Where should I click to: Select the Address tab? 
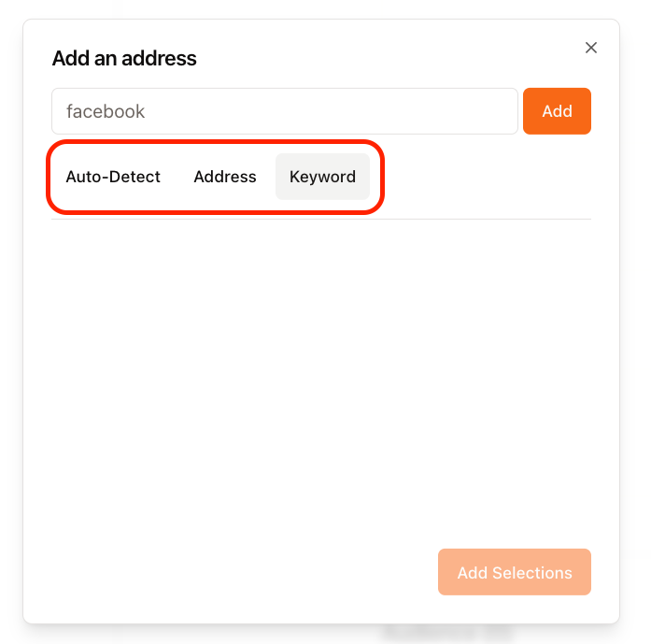(225, 177)
